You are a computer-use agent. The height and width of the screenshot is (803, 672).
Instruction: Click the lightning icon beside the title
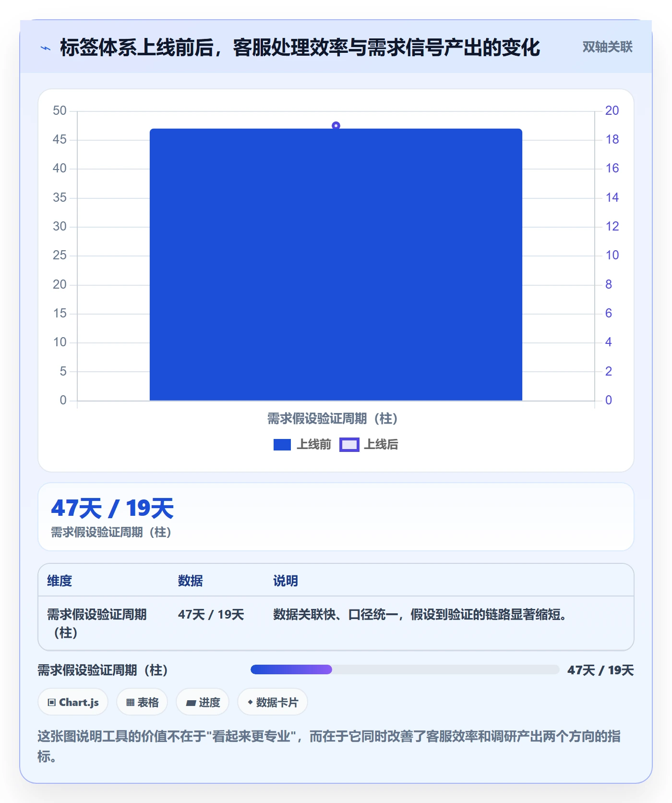pyautogui.click(x=46, y=48)
